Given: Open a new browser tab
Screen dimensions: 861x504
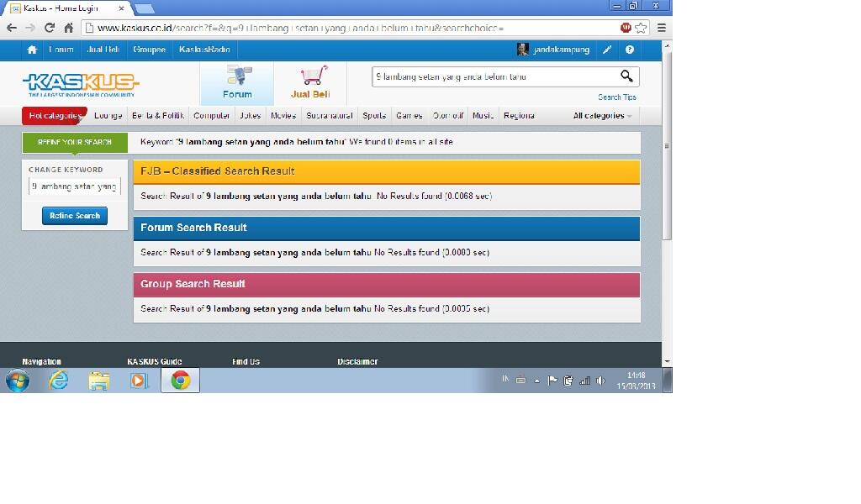Looking at the screenshot, I should tap(145, 8).
